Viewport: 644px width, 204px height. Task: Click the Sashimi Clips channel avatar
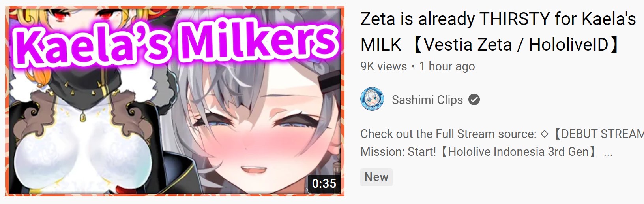pyautogui.click(x=372, y=99)
